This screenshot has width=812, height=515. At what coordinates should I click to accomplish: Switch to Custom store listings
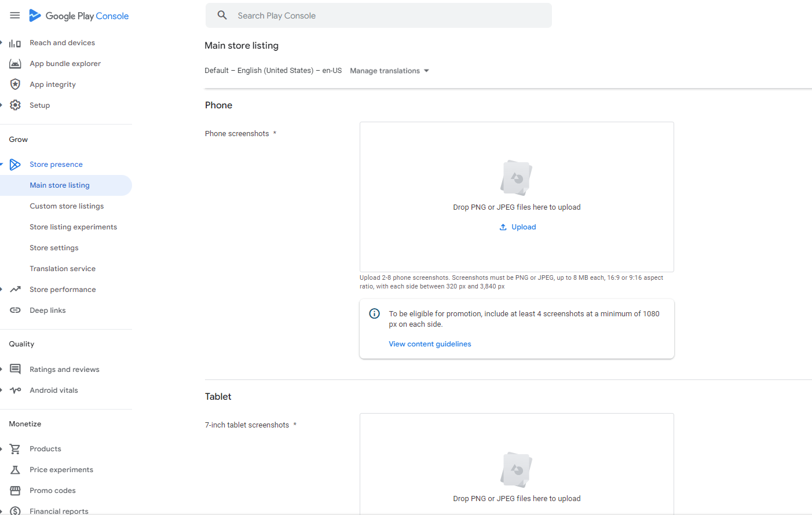(67, 206)
